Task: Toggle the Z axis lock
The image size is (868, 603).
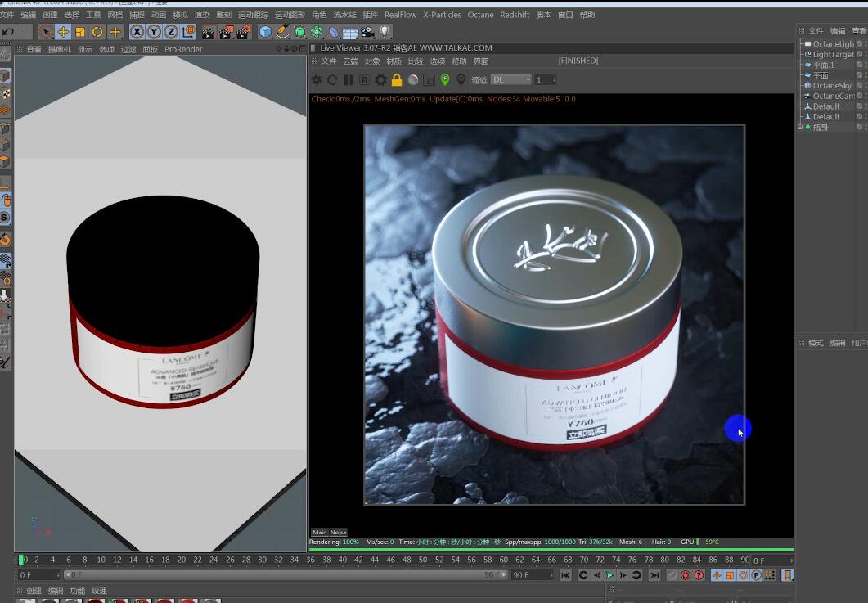Action: click(171, 32)
